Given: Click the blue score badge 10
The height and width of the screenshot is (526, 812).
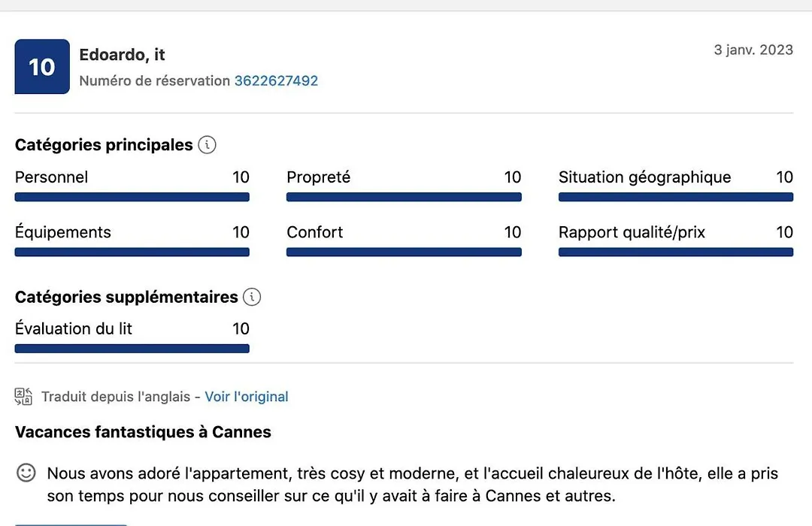Looking at the screenshot, I should pos(42,66).
